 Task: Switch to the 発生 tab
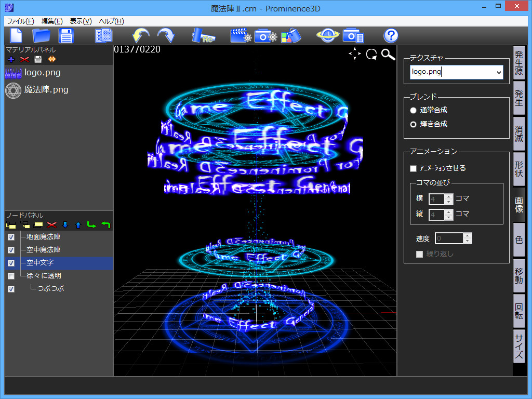[x=519, y=98]
